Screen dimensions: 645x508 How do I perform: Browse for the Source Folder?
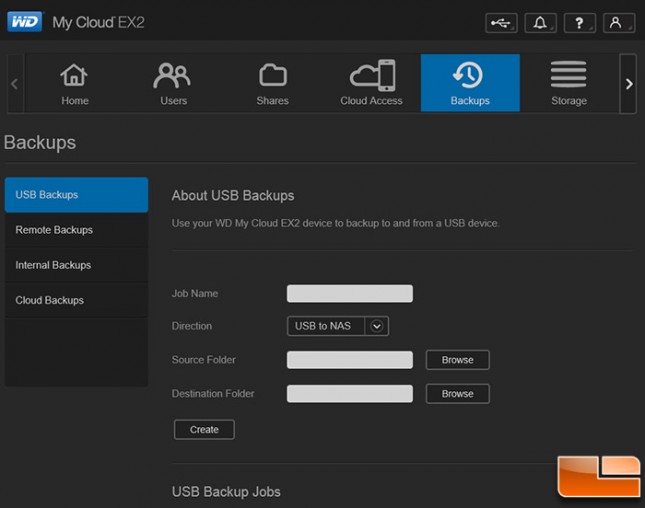[457, 360]
